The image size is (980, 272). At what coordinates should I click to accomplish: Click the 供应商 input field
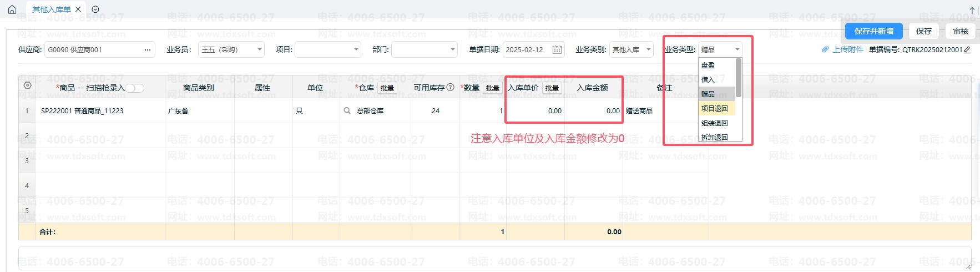point(100,49)
